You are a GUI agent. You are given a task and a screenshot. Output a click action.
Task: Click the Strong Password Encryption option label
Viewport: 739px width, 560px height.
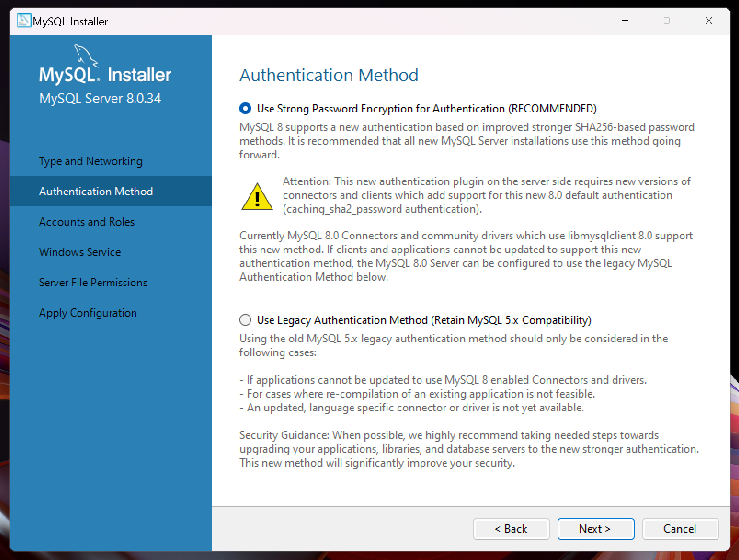(x=426, y=109)
